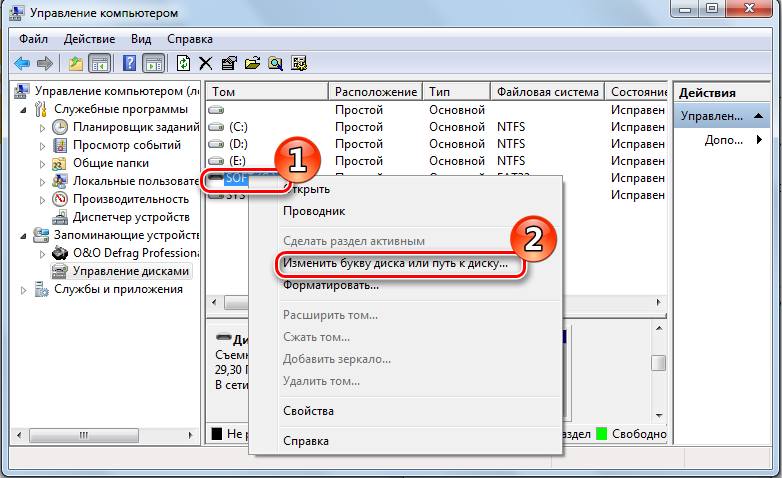
Task: Click the disk view vertical scrollbar thumb
Action: point(658,363)
